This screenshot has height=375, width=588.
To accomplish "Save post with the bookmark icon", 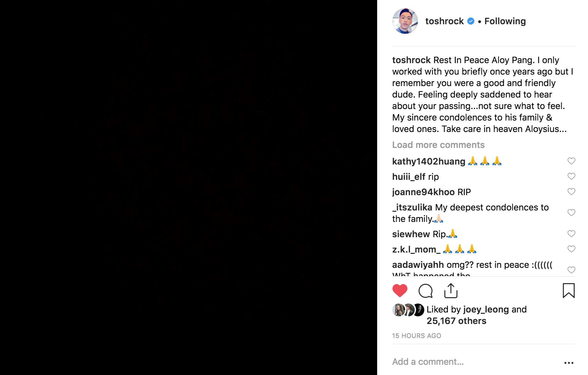I will [x=569, y=290].
